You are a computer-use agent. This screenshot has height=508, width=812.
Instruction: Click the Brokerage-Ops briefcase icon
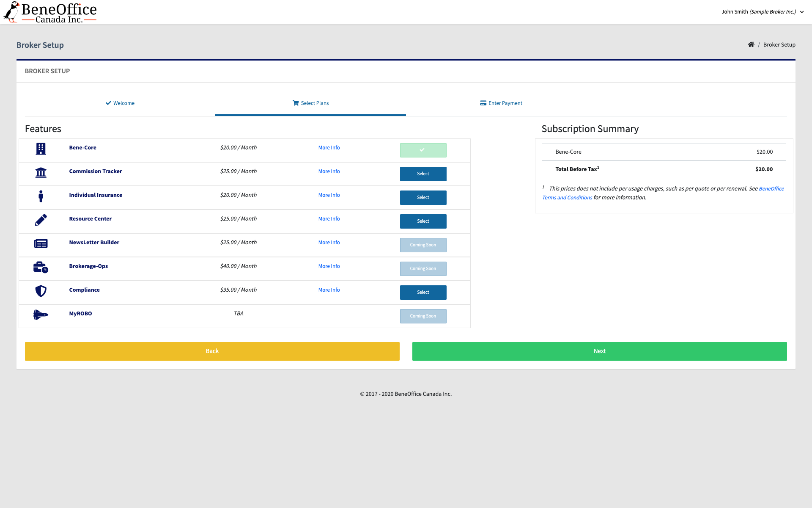click(41, 267)
